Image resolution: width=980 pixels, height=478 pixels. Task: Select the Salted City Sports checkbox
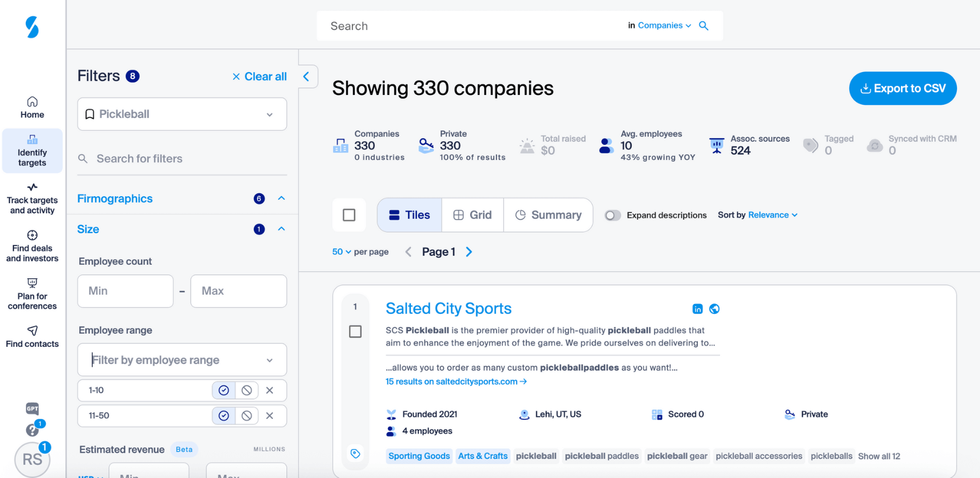point(355,332)
